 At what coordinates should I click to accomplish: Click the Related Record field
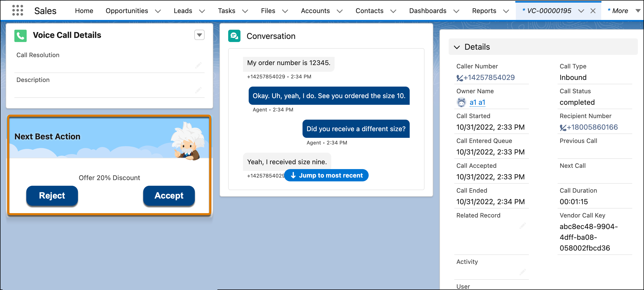tap(491, 233)
